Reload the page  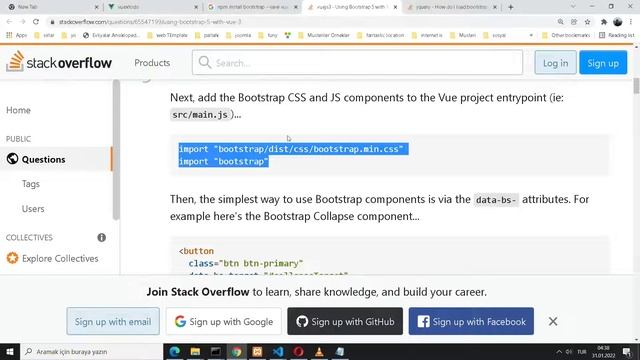36,22
